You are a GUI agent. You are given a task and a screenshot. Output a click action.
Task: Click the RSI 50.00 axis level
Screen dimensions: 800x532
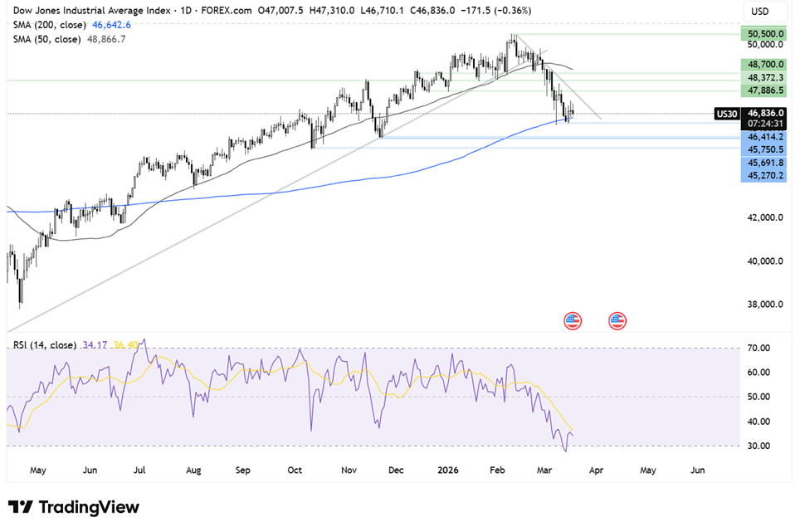[x=759, y=397]
